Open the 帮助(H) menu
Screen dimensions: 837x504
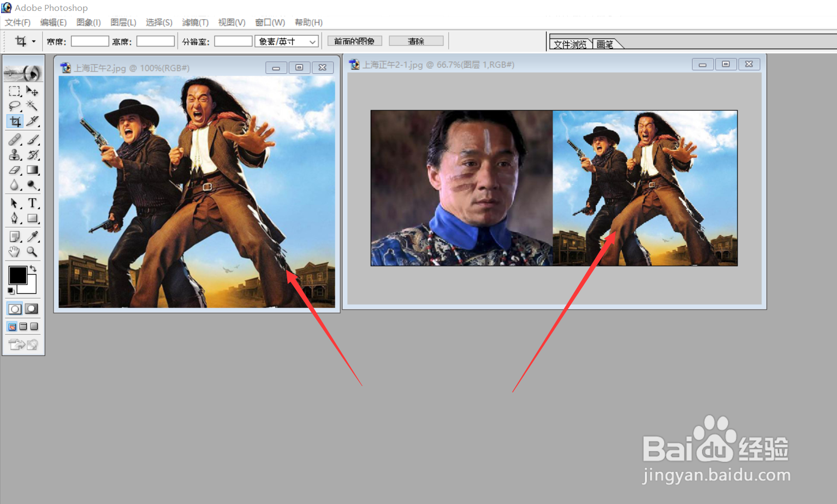308,22
